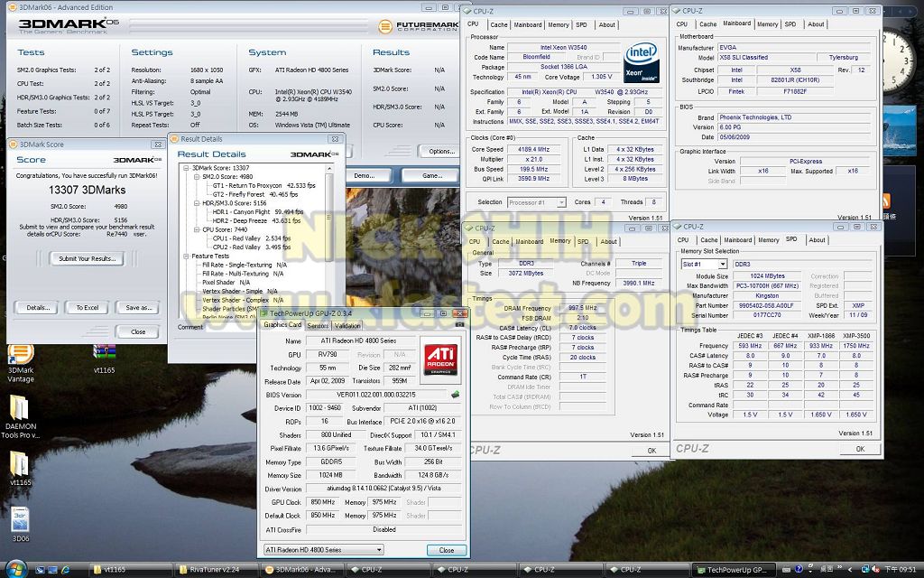Open the DAEMON Tools Pro desktop folder
The width and height of the screenshot is (924, 578).
pyautogui.click(x=20, y=408)
